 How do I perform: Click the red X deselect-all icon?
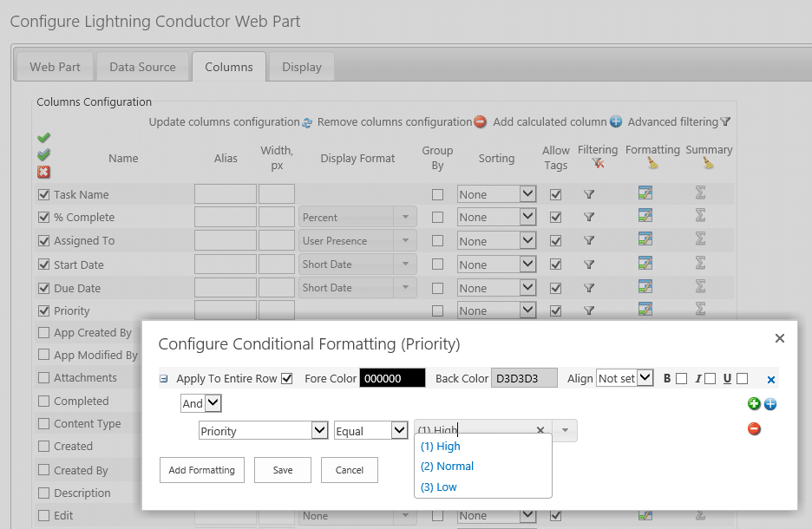pos(43,172)
